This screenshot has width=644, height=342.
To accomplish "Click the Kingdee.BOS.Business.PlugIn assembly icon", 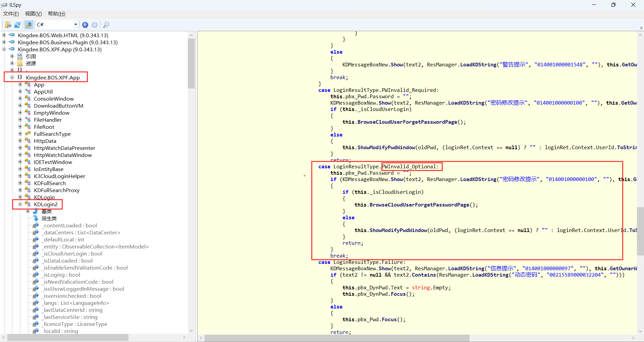I will (x=12, y=42).
